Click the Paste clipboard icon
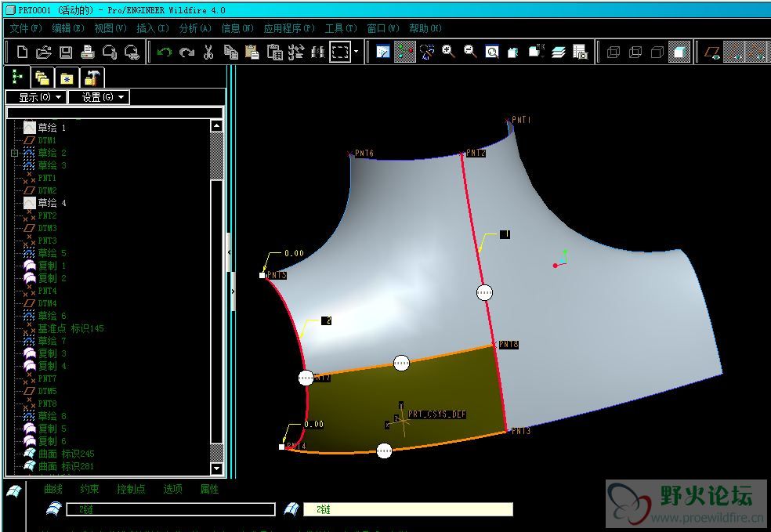The image size is (771, 532). pos(252,52)
